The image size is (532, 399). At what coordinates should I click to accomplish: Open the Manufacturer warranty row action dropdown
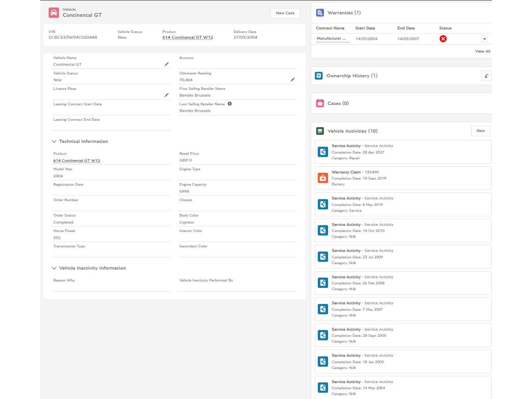point(485,39)
